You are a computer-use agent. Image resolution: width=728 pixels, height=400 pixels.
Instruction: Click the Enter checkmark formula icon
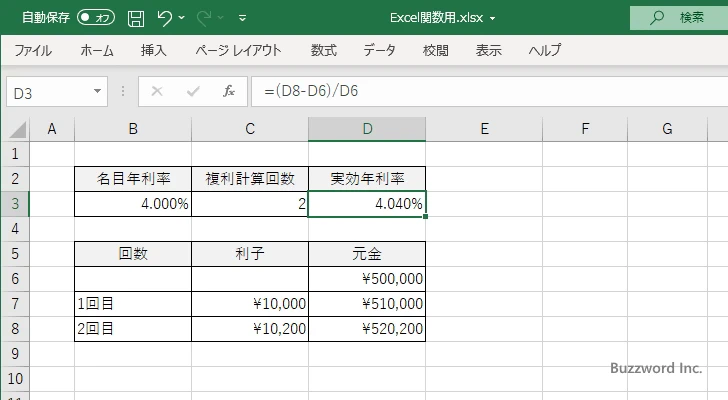(x=193, y=91)
